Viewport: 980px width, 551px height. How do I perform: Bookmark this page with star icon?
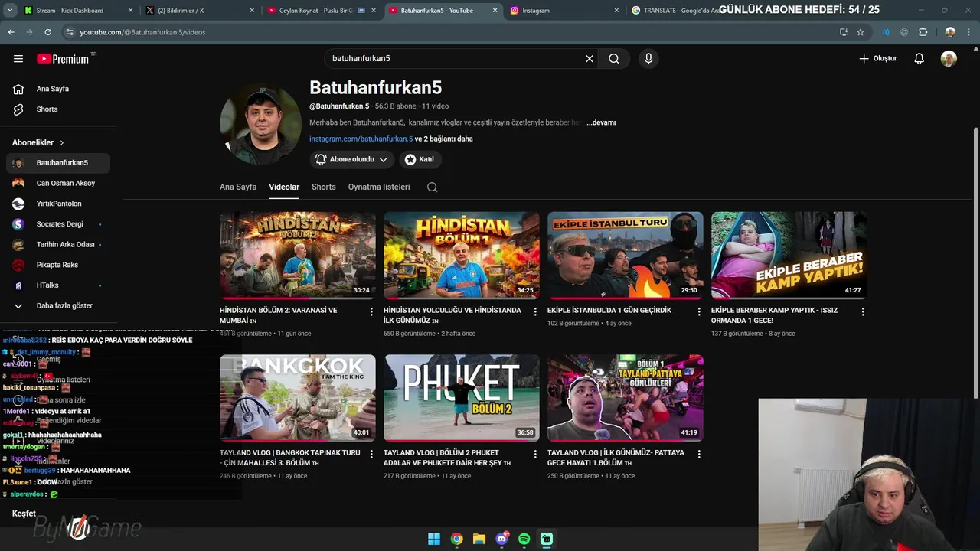pos(861,32)
